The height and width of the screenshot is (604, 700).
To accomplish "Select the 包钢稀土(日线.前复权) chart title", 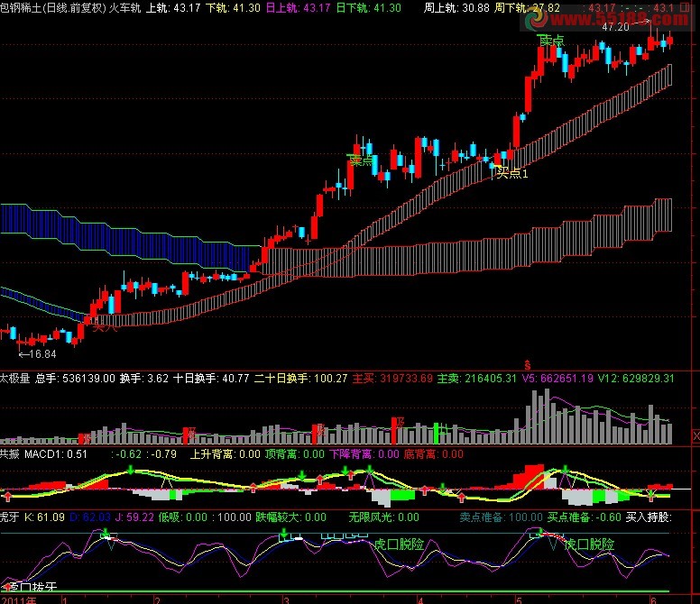I will pos(52,7).
